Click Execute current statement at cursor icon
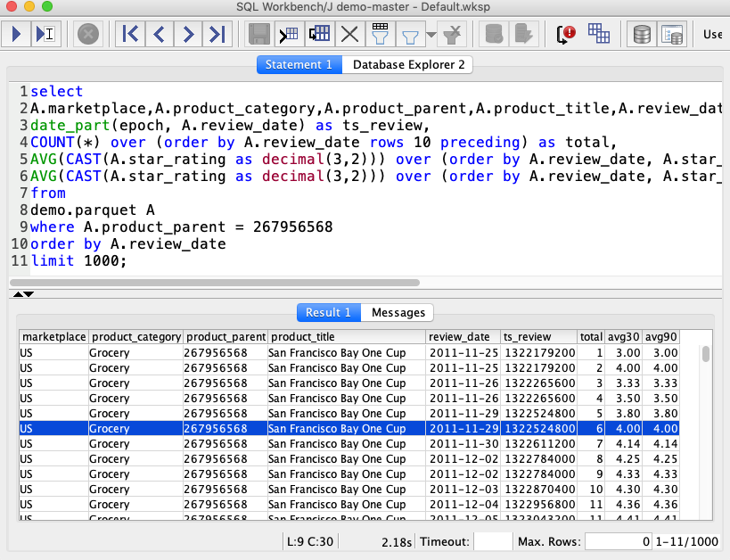Viewport: 730px width, 560px height. [x=45, y=35]
